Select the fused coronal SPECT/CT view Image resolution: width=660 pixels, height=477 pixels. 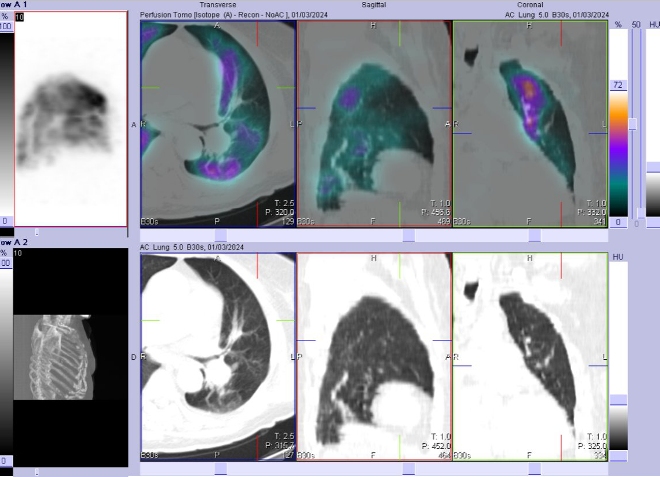530,122
